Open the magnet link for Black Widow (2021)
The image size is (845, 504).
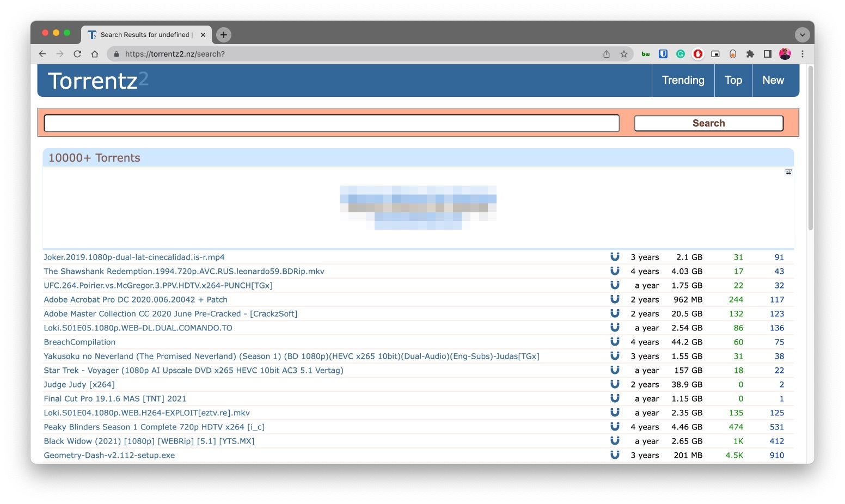615,441
